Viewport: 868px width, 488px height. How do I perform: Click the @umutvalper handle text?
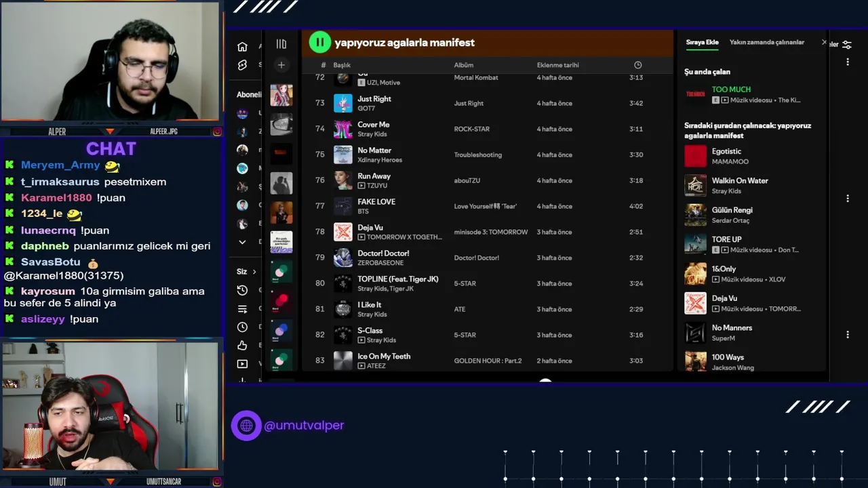304,426
